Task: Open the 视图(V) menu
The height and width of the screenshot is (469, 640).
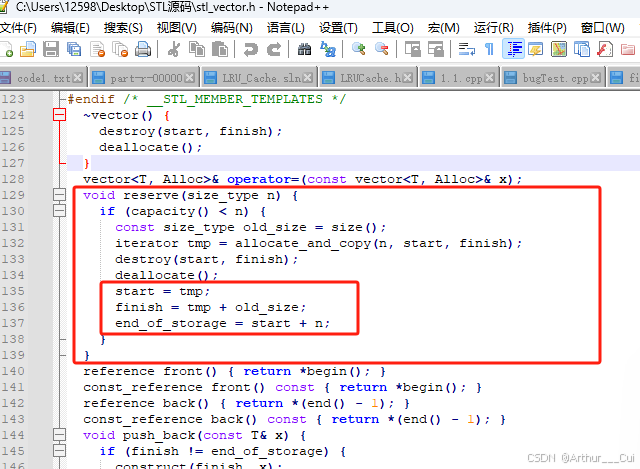Action: pyautogui.click(x=177, y=28)
